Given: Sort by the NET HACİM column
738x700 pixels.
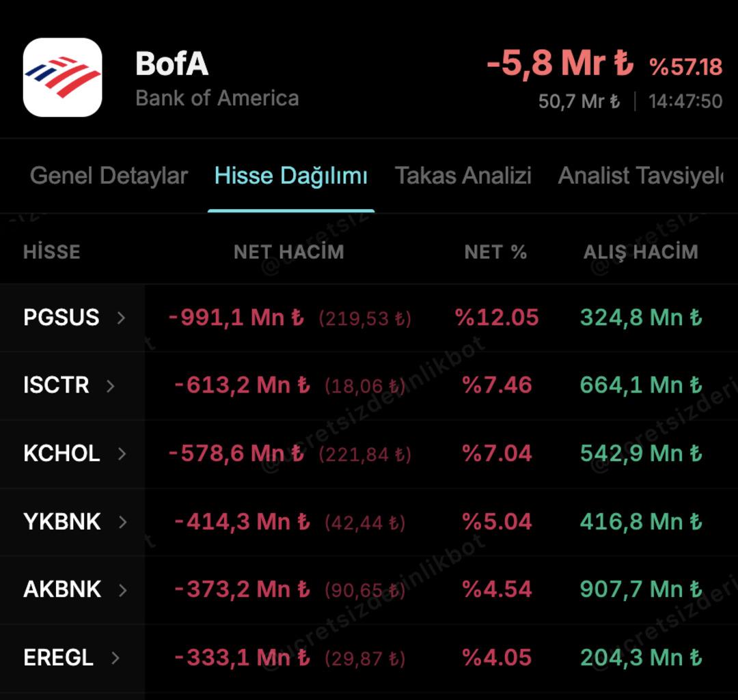Looking at the screenshot, I should pyautogui.click(x=289, y=251).
